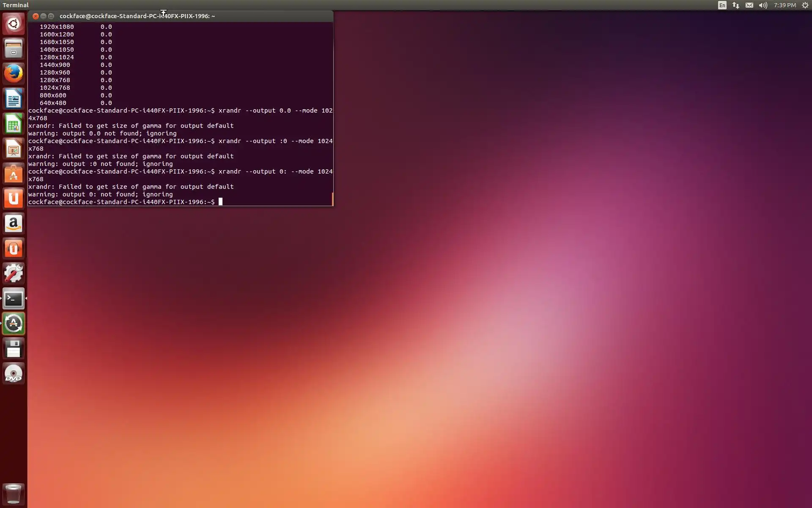Open the Files manager from launcher
The width and height of the screenshot is (812, 508).
click(14, 48)
